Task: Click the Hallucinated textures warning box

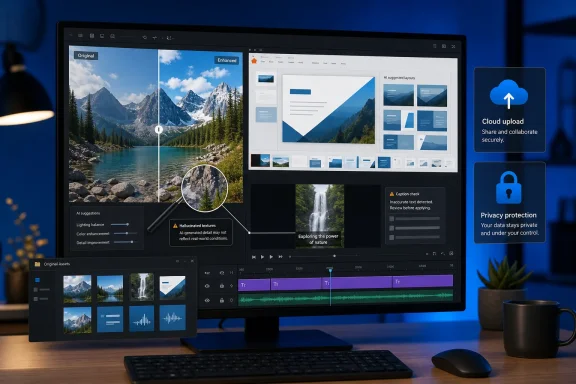Action: pyautogui.click(x=201, y=233)
